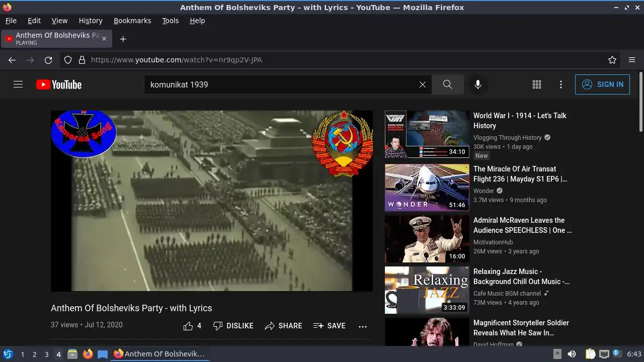Open a new tab

pyautogui.click(x=123, y=39)
